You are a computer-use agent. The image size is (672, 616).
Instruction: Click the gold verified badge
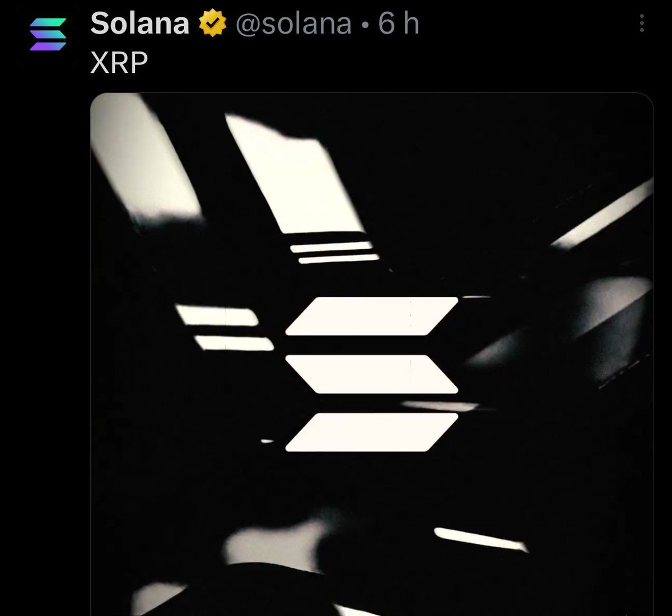[x=212, y=24]
